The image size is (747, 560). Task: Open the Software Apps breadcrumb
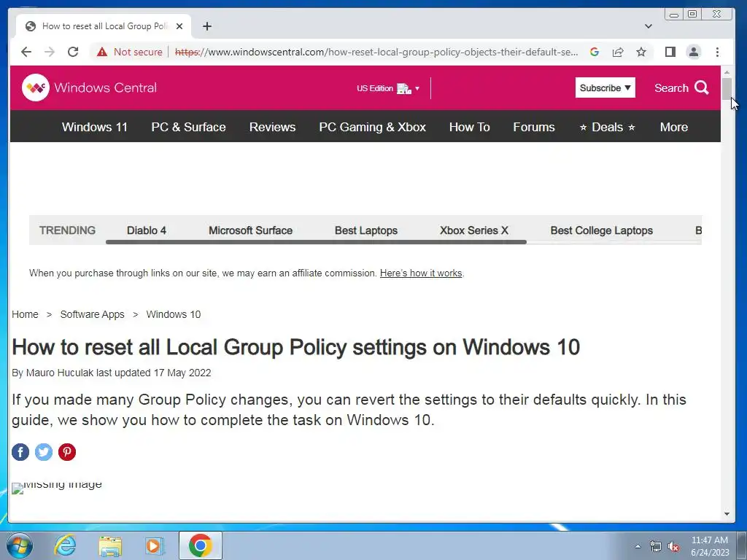click(92, 314)
